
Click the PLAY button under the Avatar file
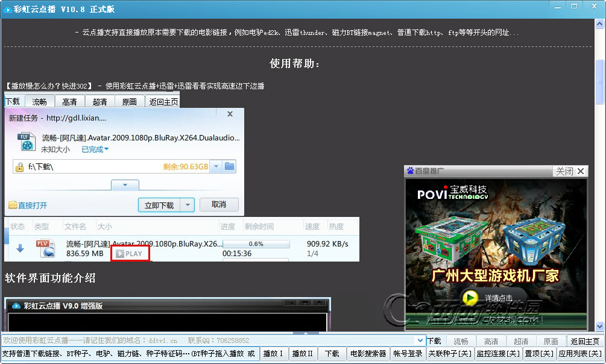[130, 254]
